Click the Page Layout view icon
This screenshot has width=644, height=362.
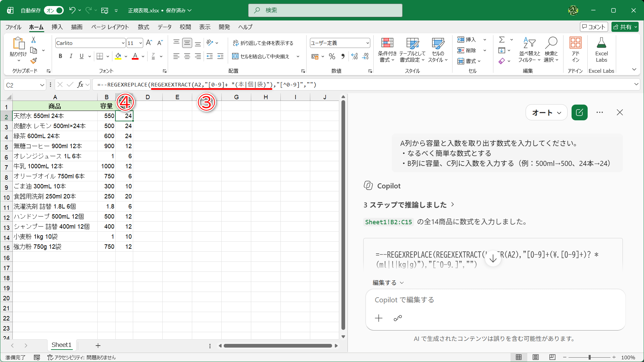pos(536,357)
